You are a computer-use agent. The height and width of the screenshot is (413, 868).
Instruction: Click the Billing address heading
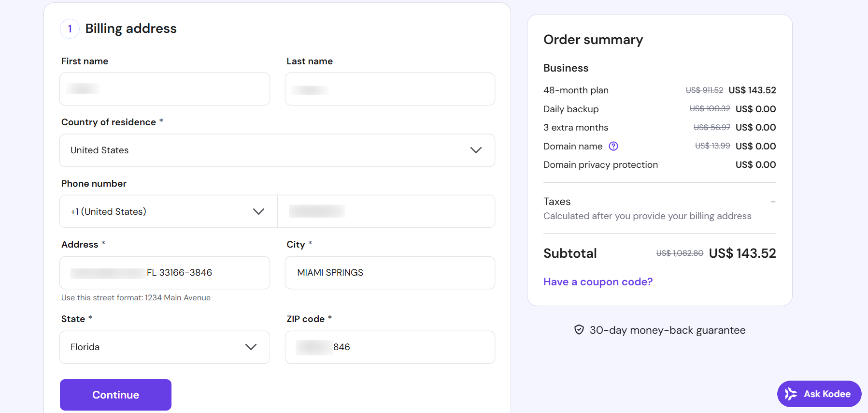click(131, 29)
